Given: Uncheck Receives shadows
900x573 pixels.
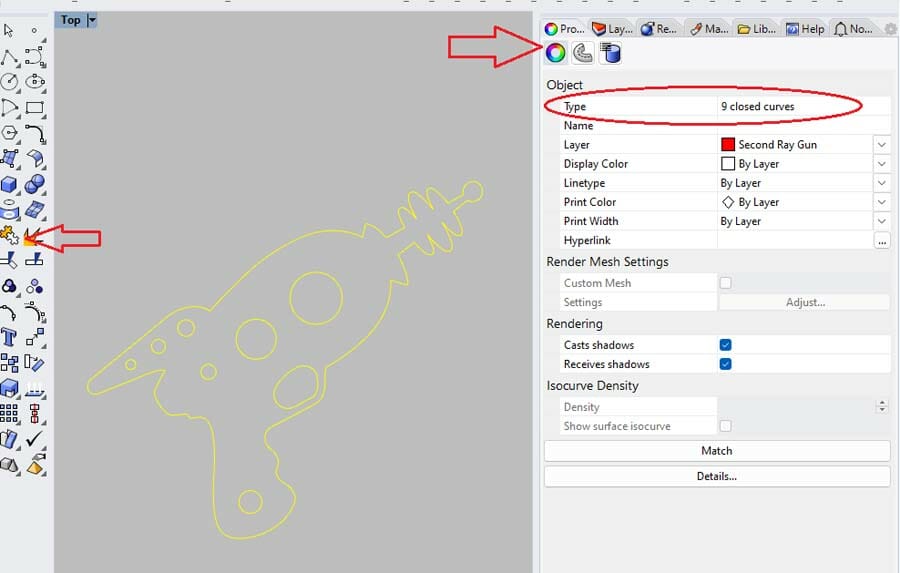Looking at the screenshot, I should 726,364.
